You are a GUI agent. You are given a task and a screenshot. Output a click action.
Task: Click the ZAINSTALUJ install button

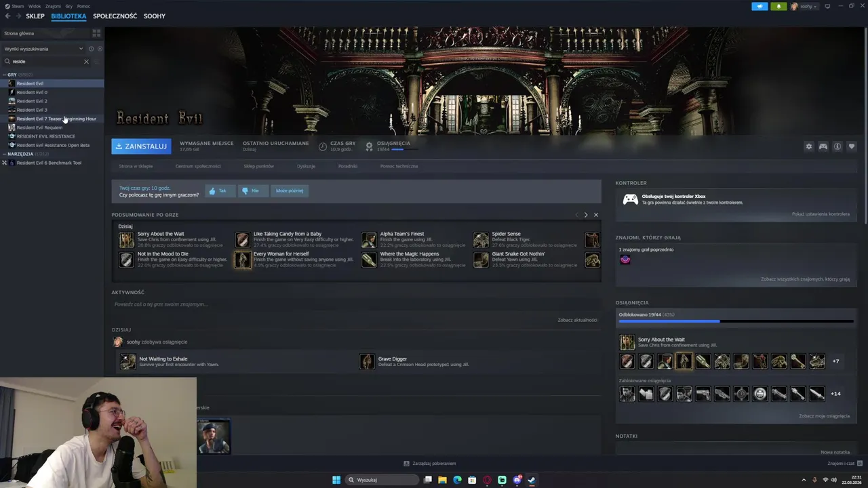point(141,146)
